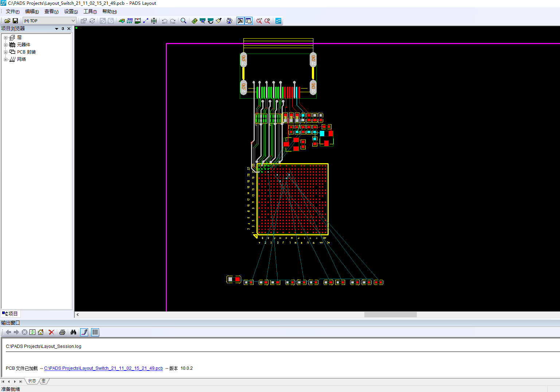The image size is (560, 392).
Task: Toggle the Output Window toolbar button
Action: [240, 21]
